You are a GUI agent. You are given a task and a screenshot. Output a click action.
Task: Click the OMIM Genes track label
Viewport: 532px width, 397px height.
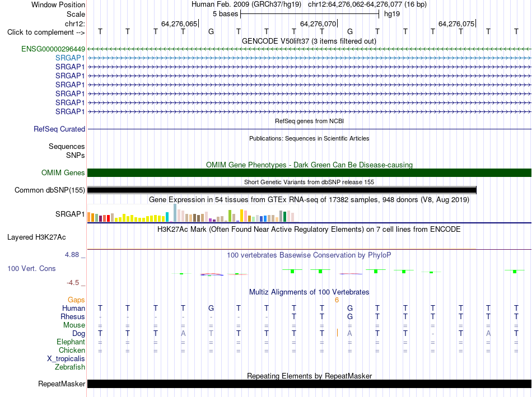point(63,172)
